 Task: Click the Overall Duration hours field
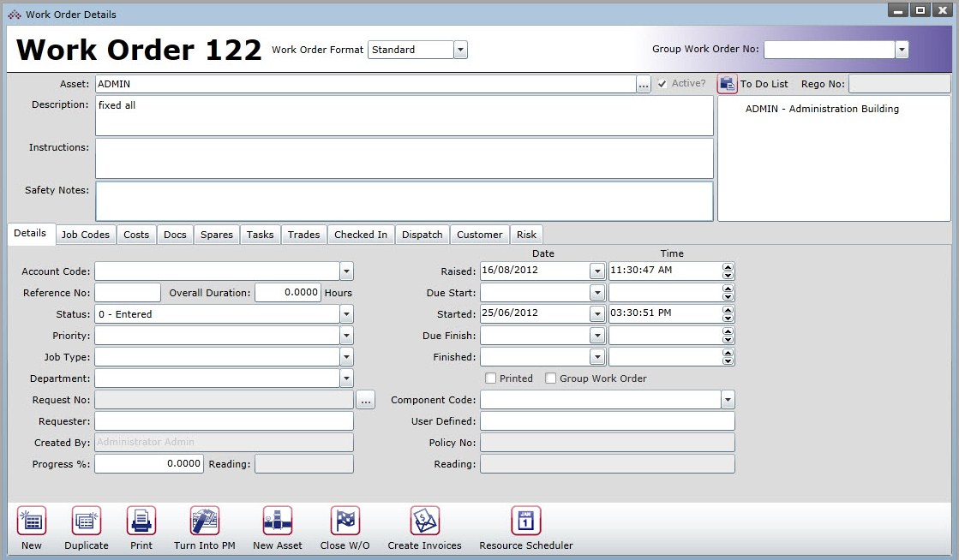coord(287,292)
